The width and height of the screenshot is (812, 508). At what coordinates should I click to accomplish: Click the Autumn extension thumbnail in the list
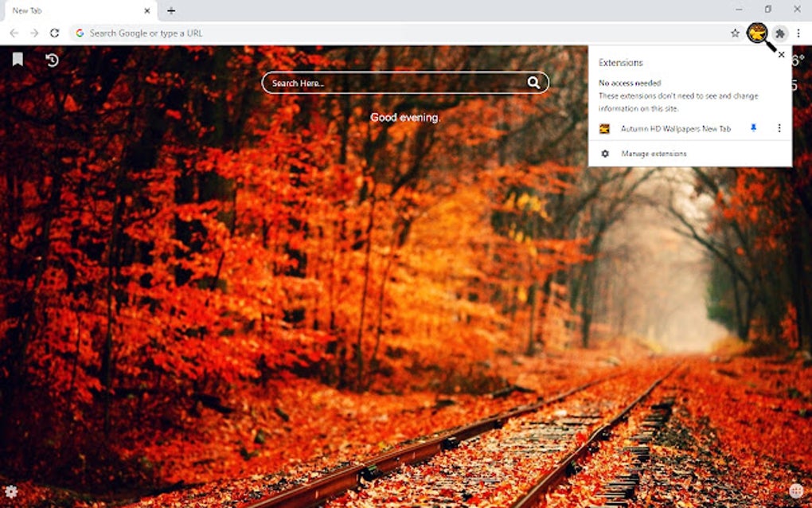coord(604,128)
